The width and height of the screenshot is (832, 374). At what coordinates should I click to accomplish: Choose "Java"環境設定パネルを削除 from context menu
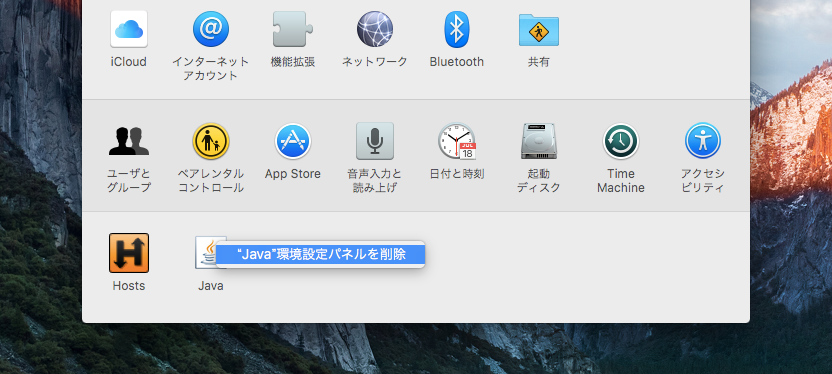(x=320, y=255)
